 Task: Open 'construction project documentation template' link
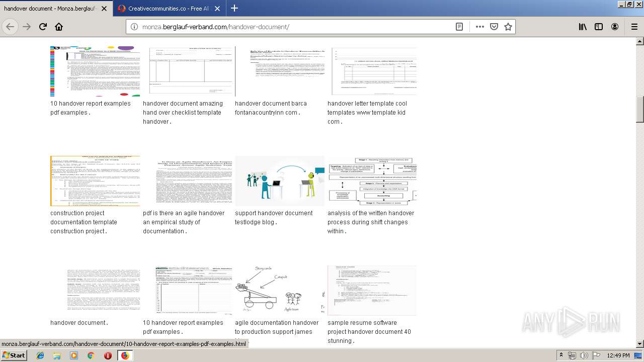pyautogui.click(x=84, y=222)
